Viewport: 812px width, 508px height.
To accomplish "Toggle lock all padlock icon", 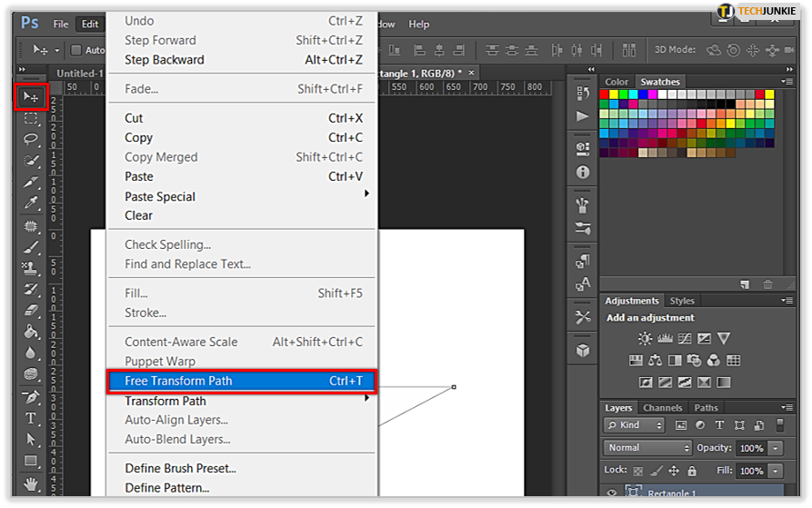I will click(x=692, y=471).
